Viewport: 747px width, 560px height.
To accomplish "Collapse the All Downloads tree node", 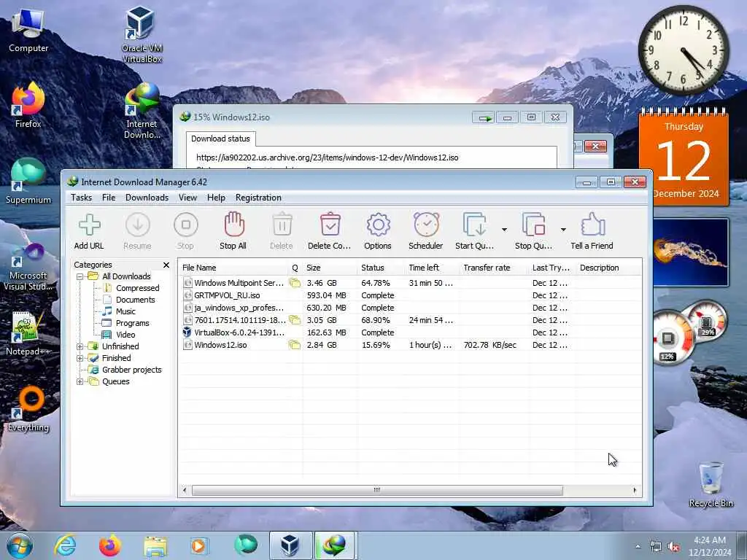I will (x=80, y=276).
